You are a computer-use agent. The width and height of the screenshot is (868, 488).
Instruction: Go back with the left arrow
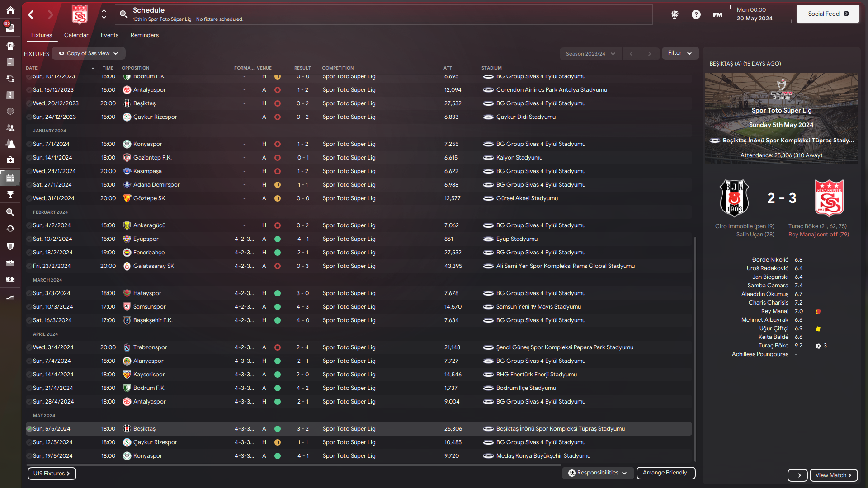(x=31, y=14)
